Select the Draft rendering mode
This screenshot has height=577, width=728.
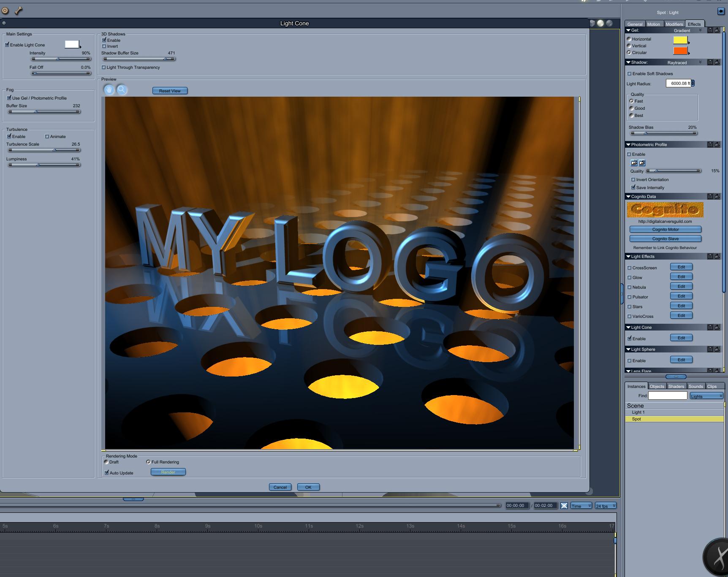[106, 462]
